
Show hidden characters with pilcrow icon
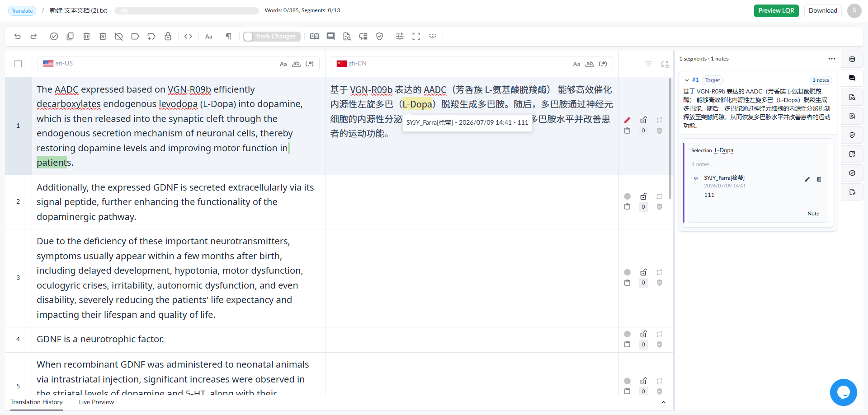point(228,37)
